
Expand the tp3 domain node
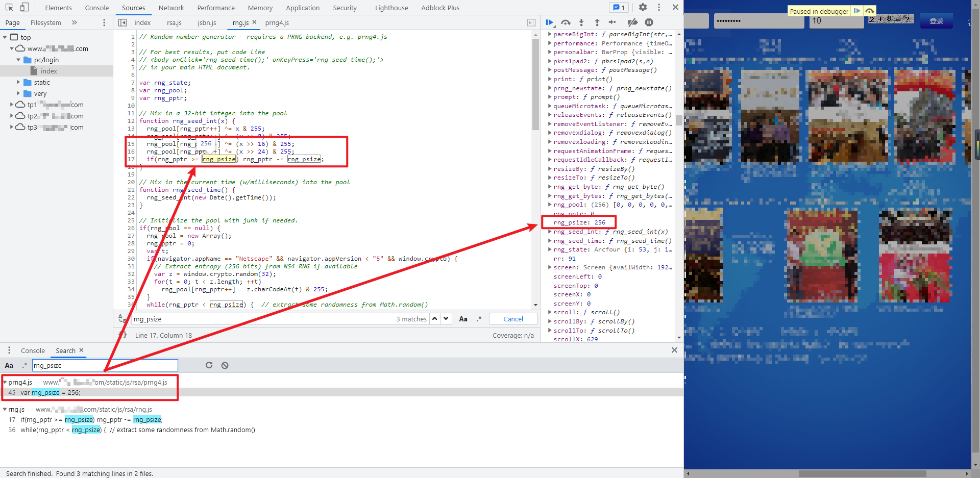(12, 127)
